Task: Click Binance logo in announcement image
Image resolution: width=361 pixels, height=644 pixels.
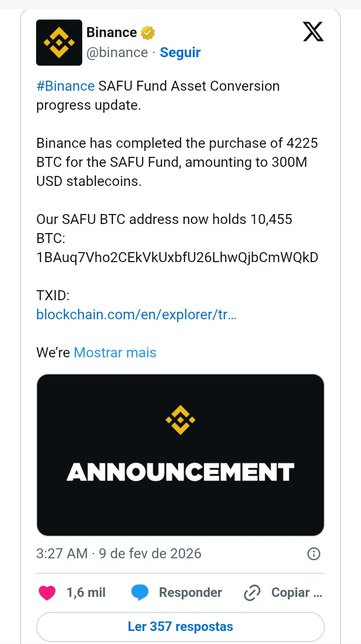Action: (180, 419)
